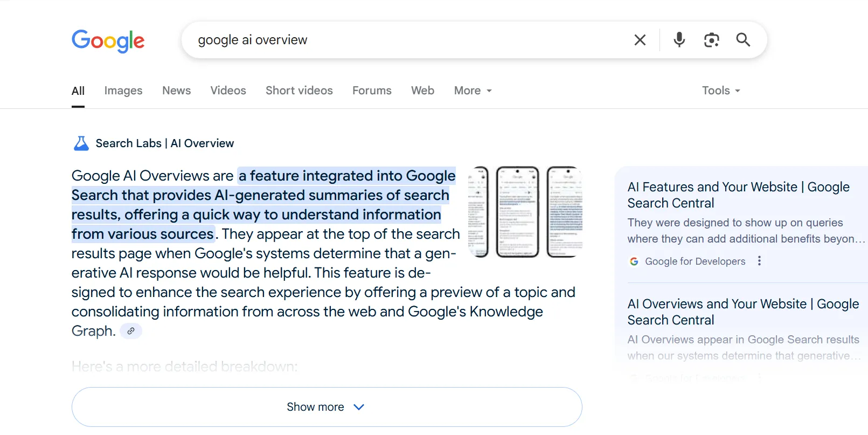This screenshot has width=868, height=435.
Task: Open the Videos tab
Action: pos(228,91)
